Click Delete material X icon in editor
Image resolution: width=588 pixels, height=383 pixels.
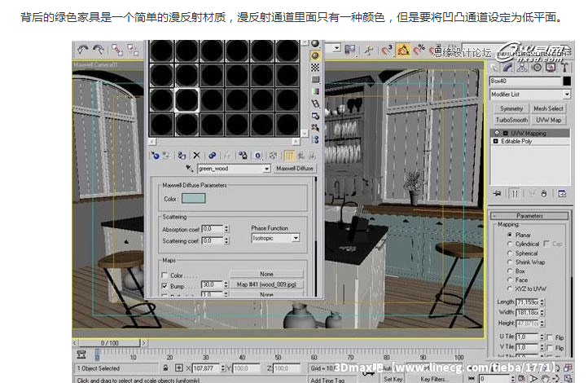pos(196,155)
